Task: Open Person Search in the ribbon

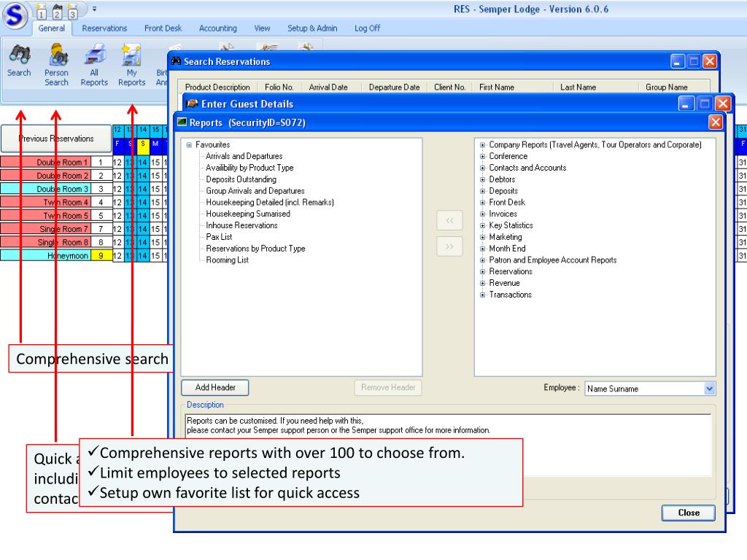Action: coord(57,65)
